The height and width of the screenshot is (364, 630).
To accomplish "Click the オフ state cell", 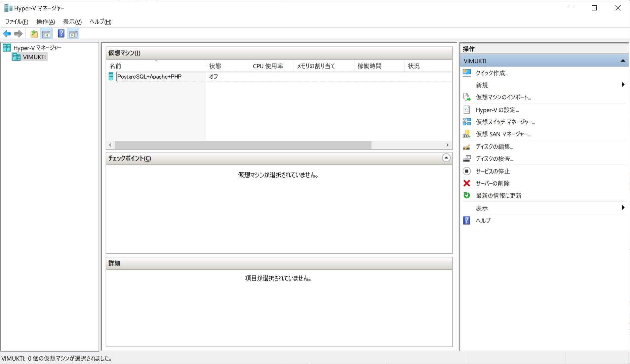I will [213, 77].
